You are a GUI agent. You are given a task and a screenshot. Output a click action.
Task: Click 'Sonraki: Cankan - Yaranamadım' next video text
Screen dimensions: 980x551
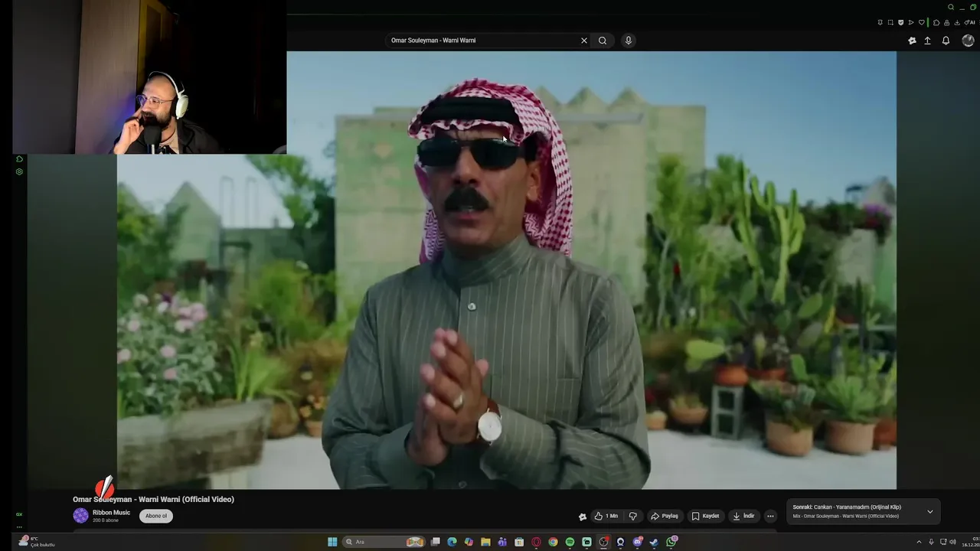click(847, 507)
